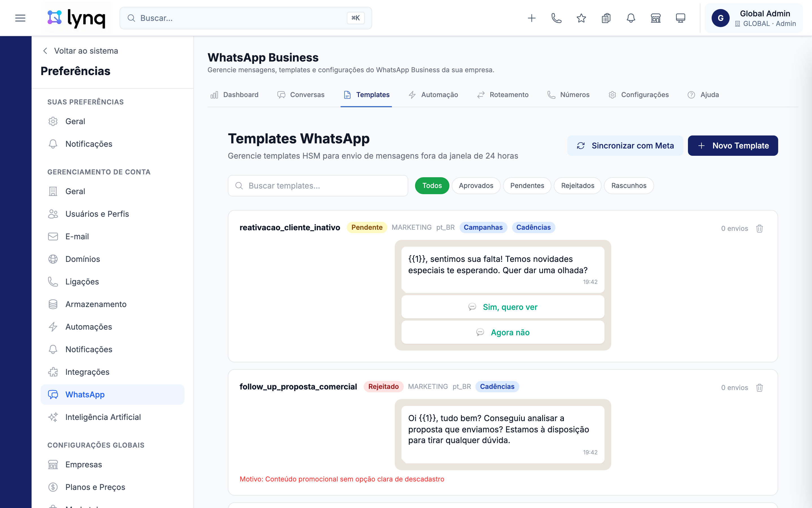Image resolution: width=812 pixels, height=508 pixels.
Task: Click the Sim, quero ver reply button
Action: (503, 307)
